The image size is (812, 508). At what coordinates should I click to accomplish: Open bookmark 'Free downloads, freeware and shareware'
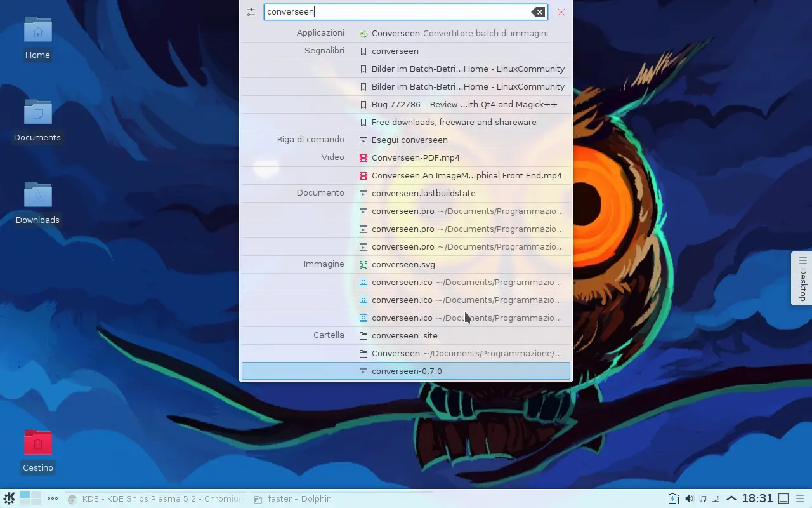406,122
